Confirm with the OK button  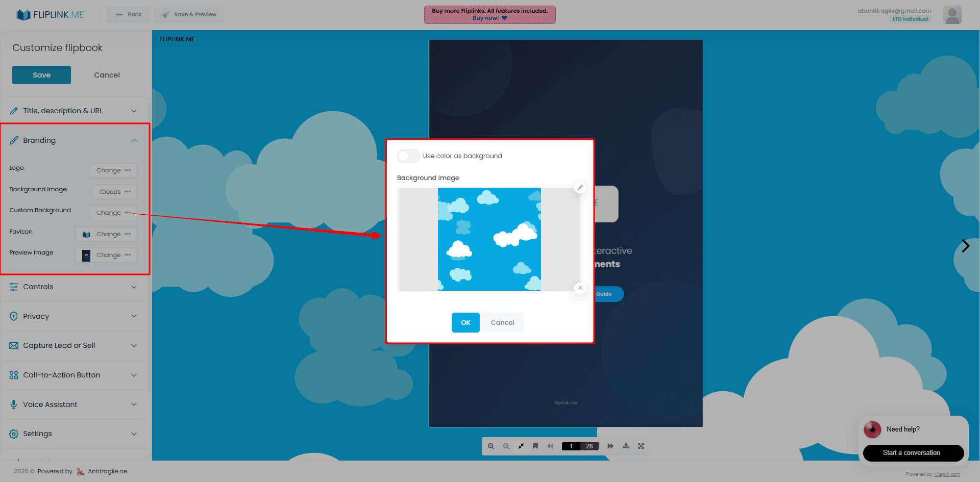[x=465, y=322]
